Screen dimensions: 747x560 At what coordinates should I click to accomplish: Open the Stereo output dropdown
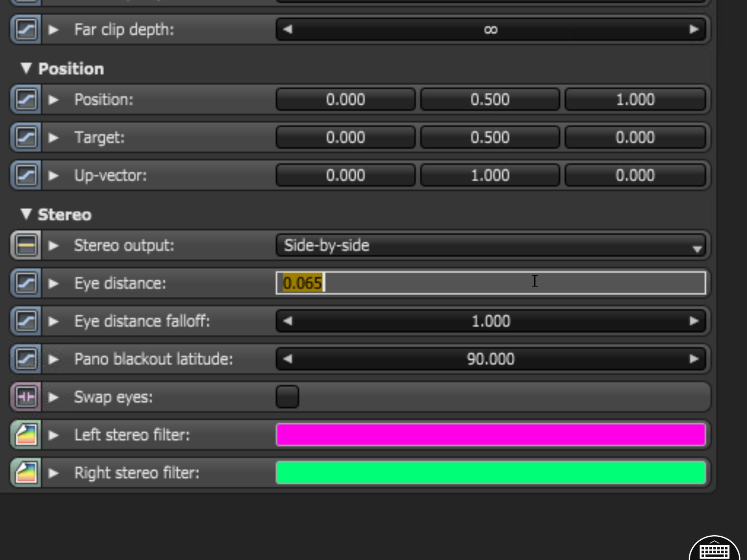491,245
